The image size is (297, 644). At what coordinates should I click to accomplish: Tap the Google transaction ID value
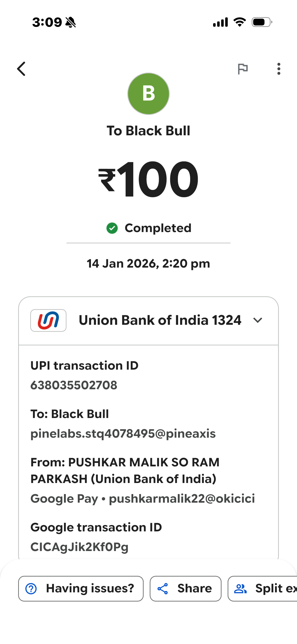pos(79,547)
